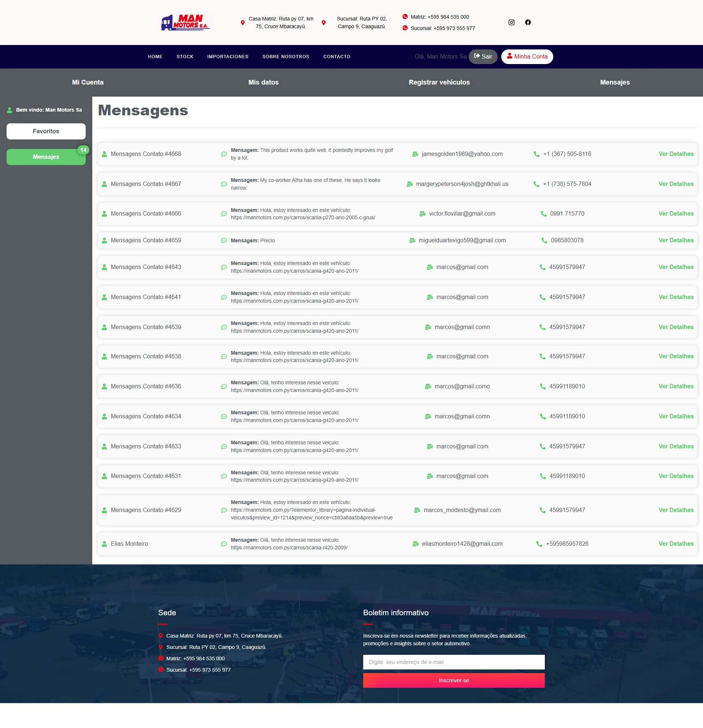Click person icon of Elias Monteiro row
Viewport: 703px width, 728px height.
104,544
